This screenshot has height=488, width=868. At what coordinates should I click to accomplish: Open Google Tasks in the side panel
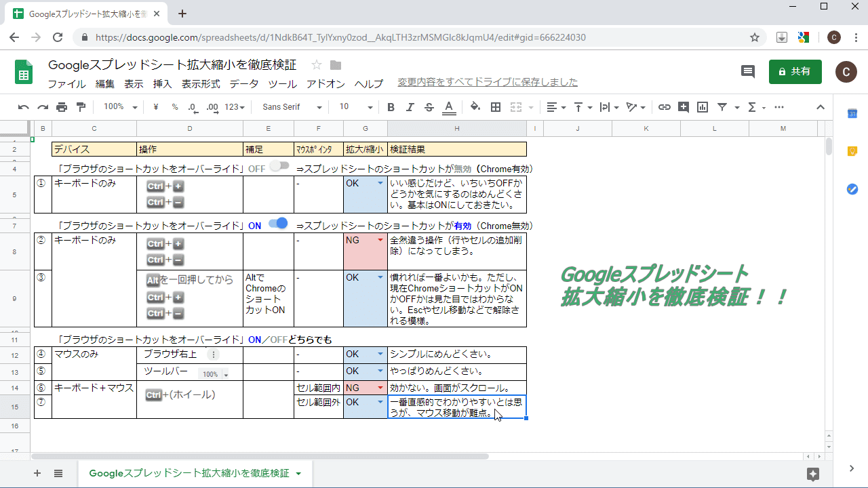point(852,189)
